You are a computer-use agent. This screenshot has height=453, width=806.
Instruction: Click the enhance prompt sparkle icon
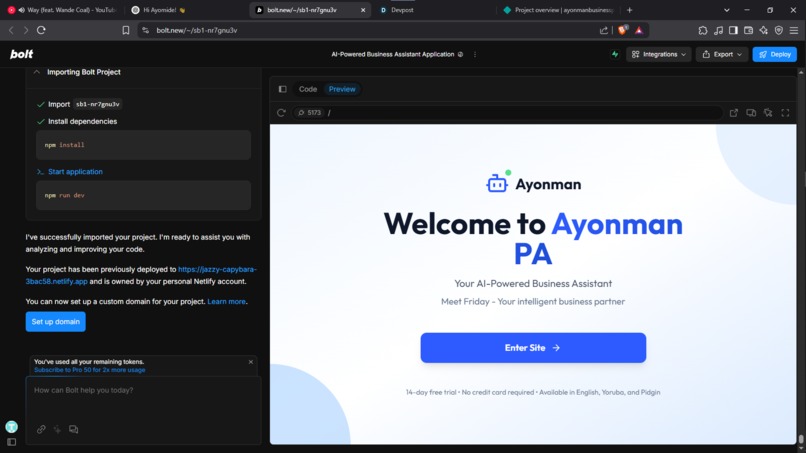pyautogui.click(x=57, y=429)
